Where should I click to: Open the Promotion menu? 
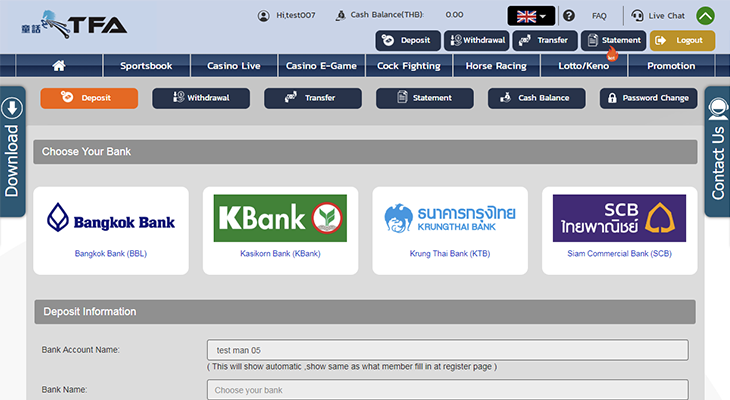coord(671,66)
